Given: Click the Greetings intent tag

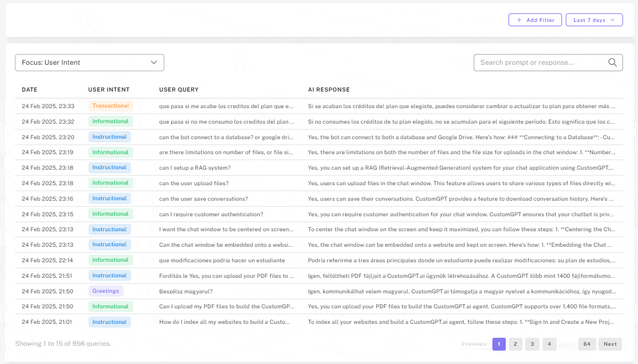Looking at the screenshot, I should pos(105,291).
